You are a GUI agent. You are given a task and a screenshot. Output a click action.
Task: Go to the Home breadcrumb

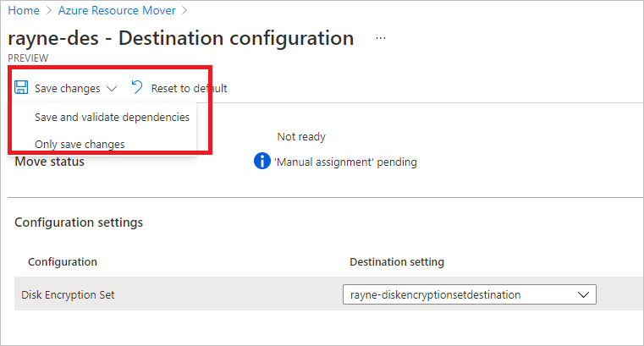coord(23,10)
